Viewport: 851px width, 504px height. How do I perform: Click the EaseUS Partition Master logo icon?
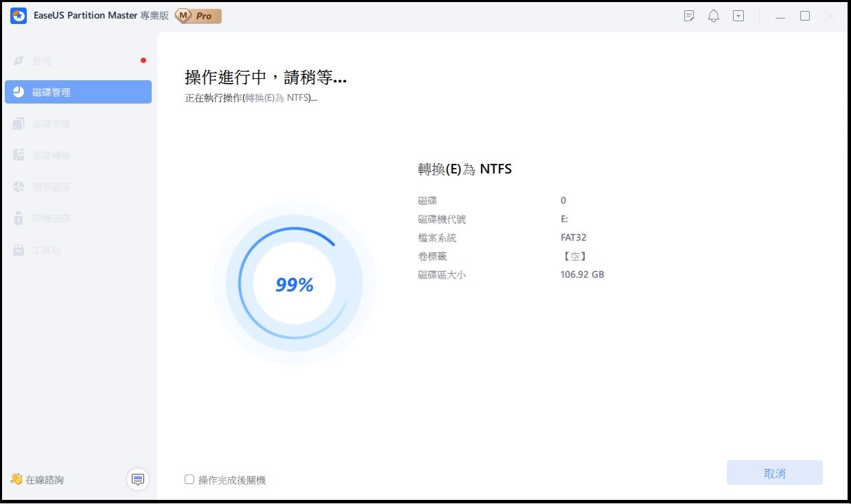click(19, 16)
